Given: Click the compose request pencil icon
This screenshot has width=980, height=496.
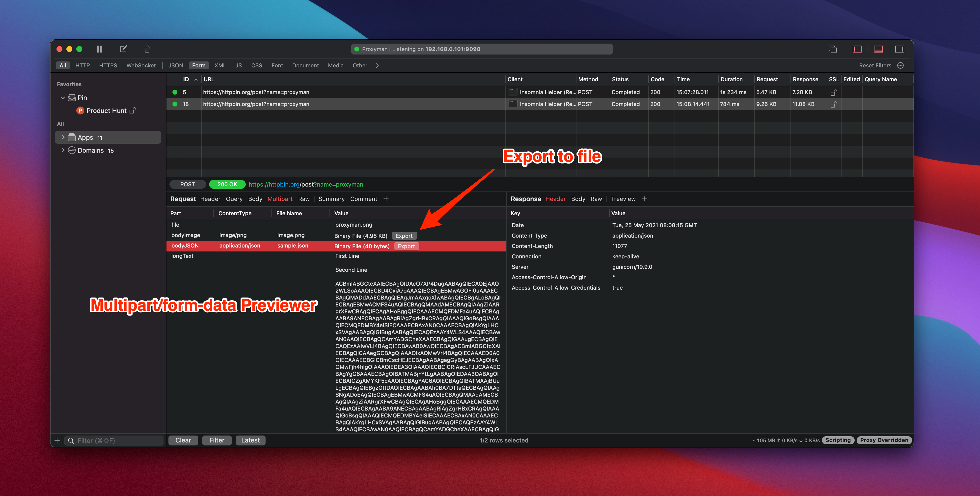Looking at the screenshot, I should point(124,49).
